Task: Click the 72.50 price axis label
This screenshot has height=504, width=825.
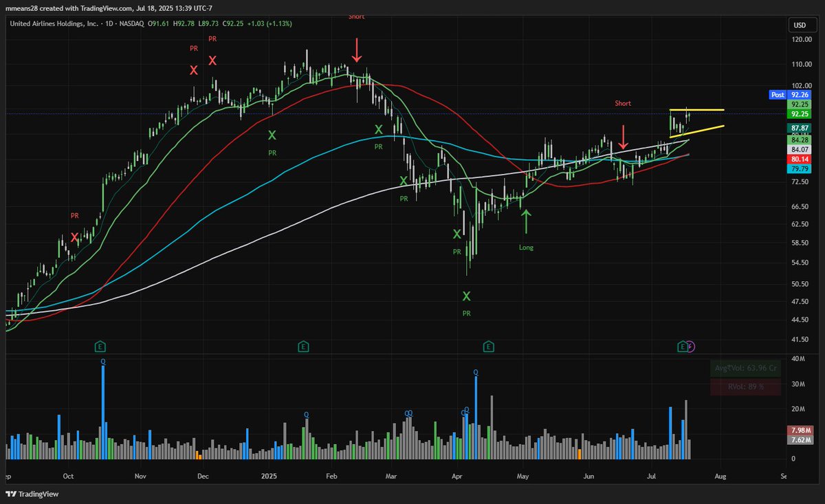Action: pyautogui.click(x=800, y=182)
